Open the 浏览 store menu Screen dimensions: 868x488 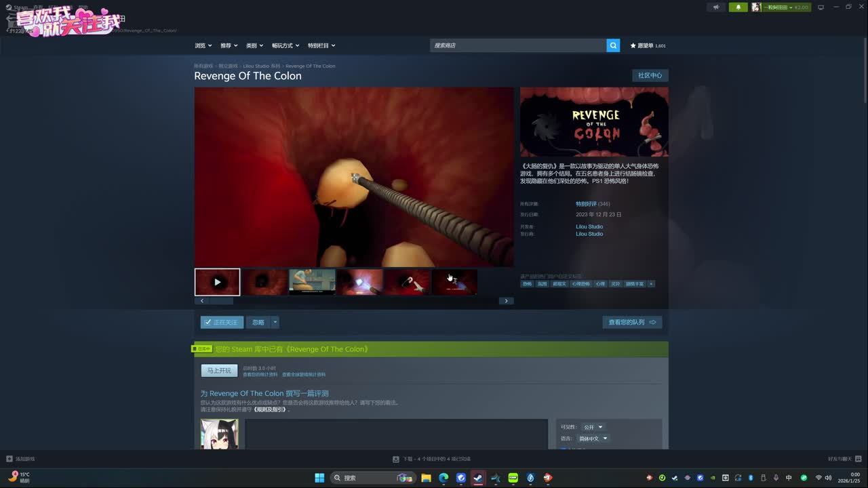203,45
